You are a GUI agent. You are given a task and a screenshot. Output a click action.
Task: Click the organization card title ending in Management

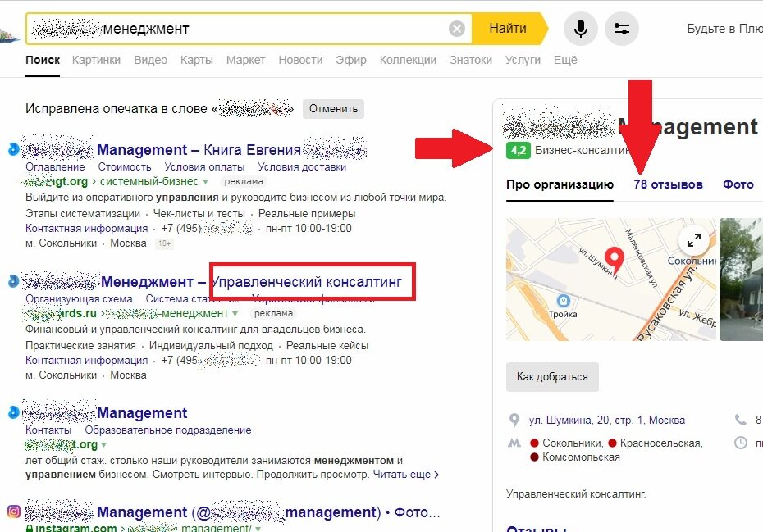coord(630,126)
